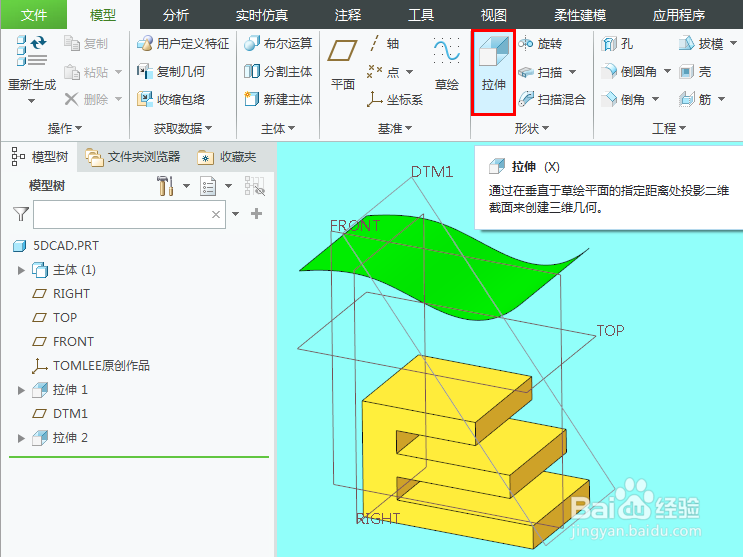This screenshot has width=743, height=557.
Task: Create a datum 平面 (Plane)
Action: [343, 64]
